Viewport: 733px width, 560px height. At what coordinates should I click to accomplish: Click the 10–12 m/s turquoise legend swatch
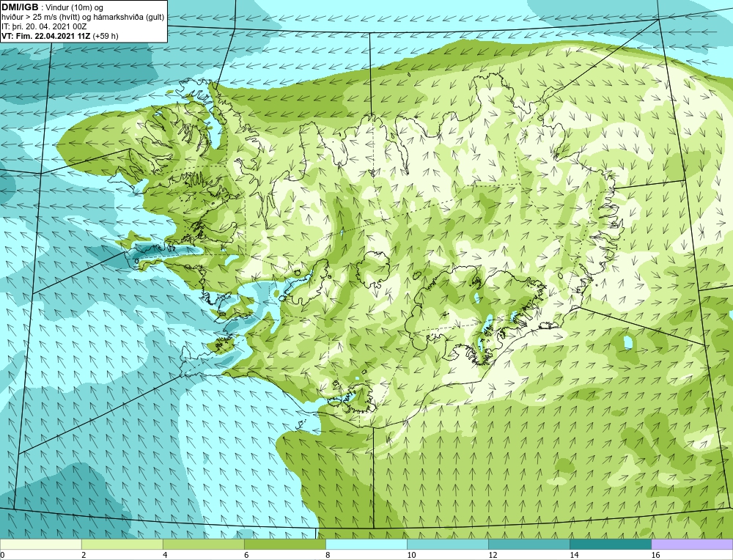(447, 544)
